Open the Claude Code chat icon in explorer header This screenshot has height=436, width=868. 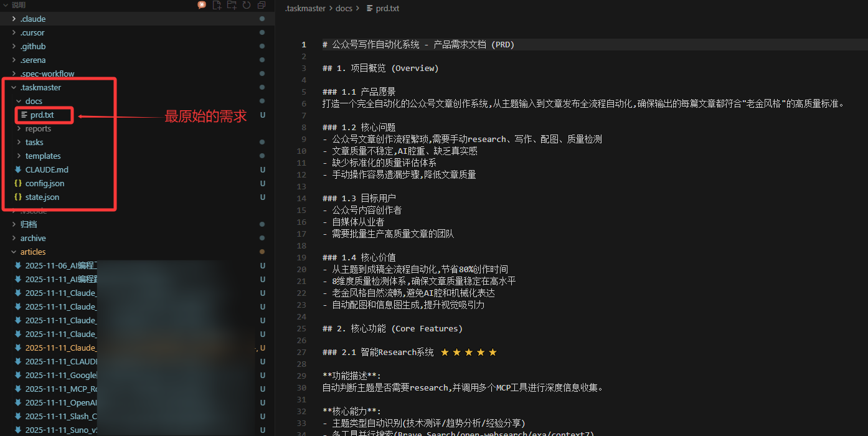[202, 5]
